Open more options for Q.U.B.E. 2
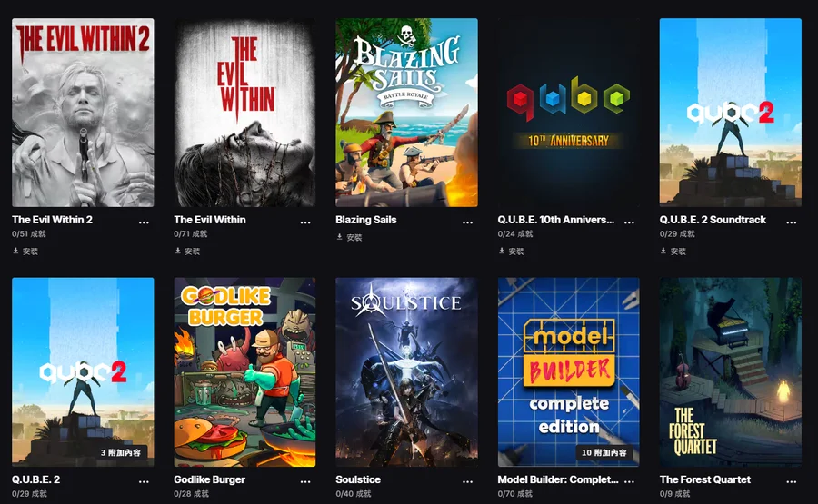 click(144, 481)
